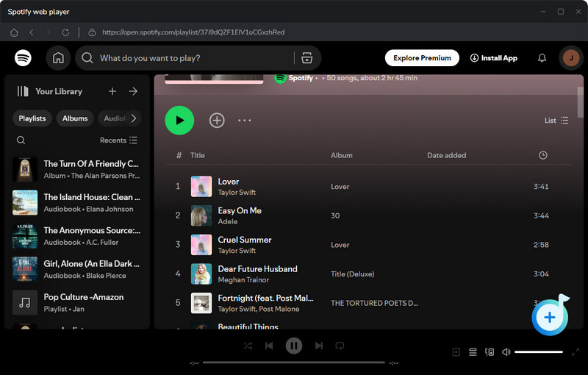Select the Playlists filter chip
588x375 pixels.
coord(32,118)
